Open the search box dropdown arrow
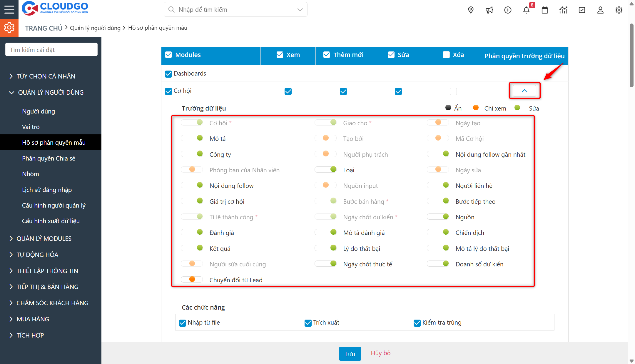This screenshot has height=364, width=635. pyautogui.click(x=300, y=10)
